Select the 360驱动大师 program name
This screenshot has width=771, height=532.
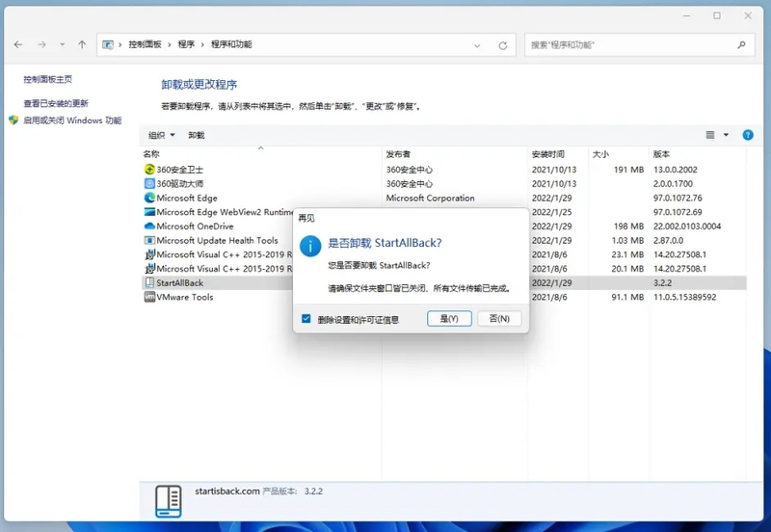click(180, 184)
